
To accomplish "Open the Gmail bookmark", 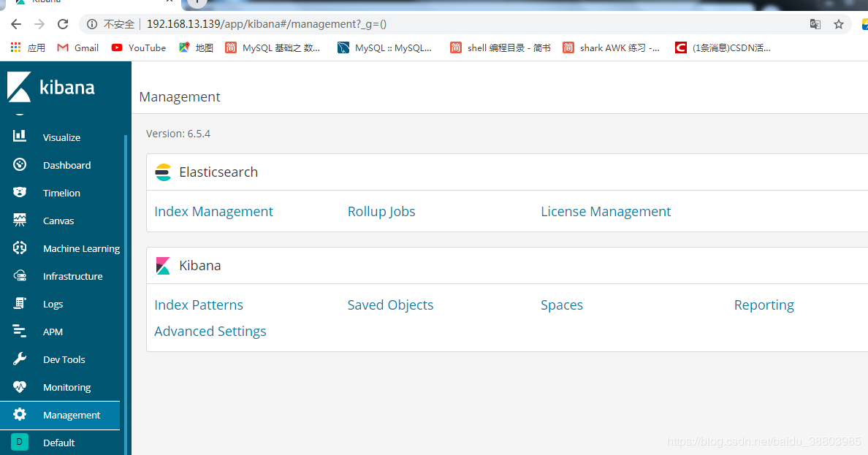I will [78, 47].
